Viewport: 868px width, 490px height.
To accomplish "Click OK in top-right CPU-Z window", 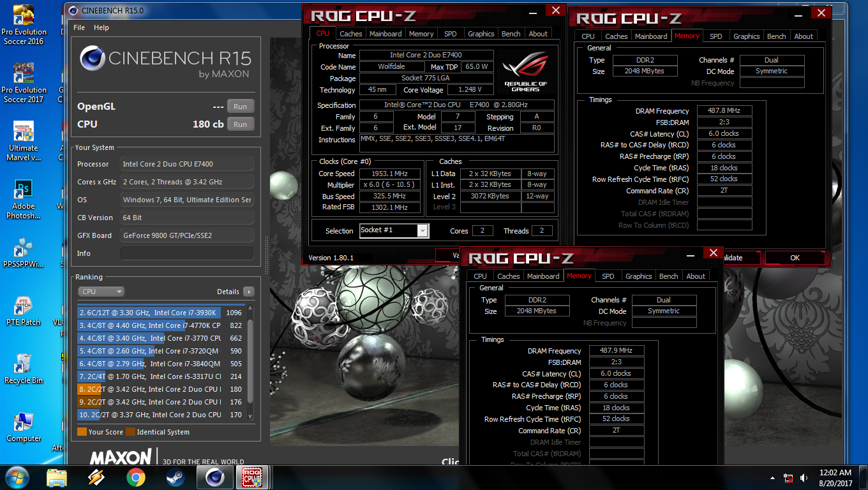I will click(795, 258).
